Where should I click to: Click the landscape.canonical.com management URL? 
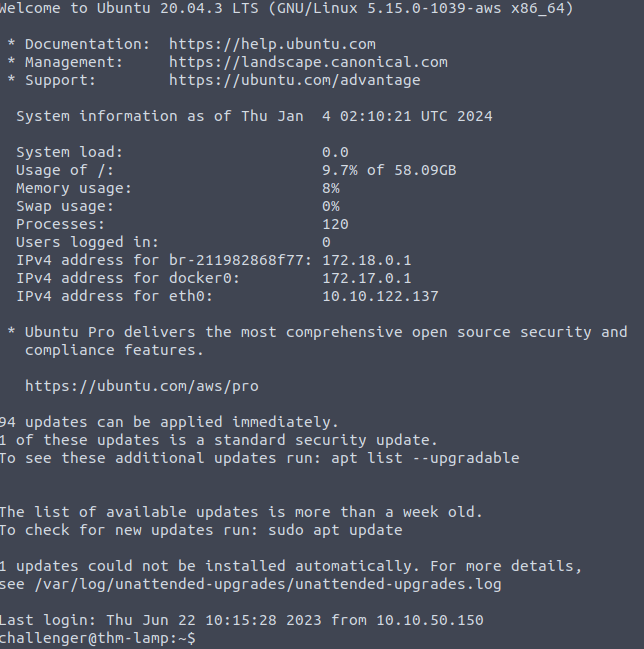[x=308, y=62]
